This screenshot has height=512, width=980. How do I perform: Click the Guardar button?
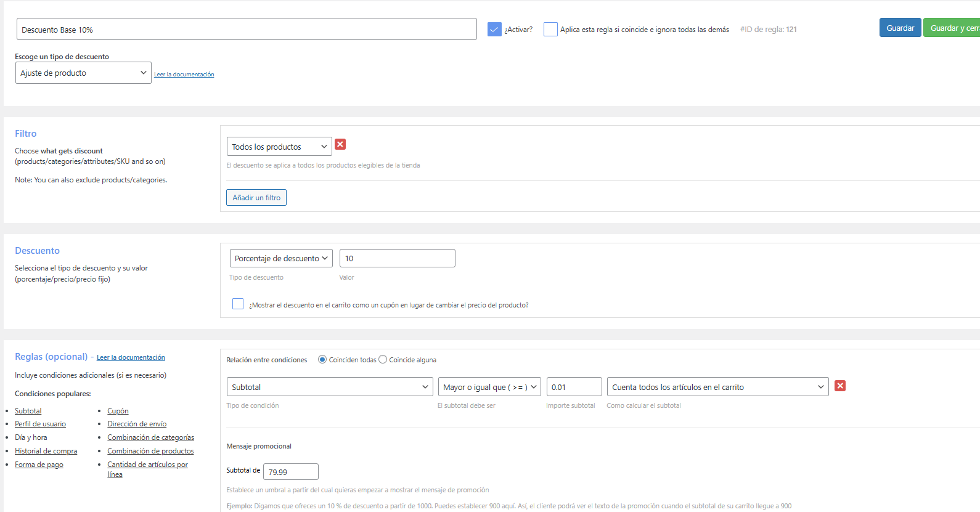click(900, 28)
